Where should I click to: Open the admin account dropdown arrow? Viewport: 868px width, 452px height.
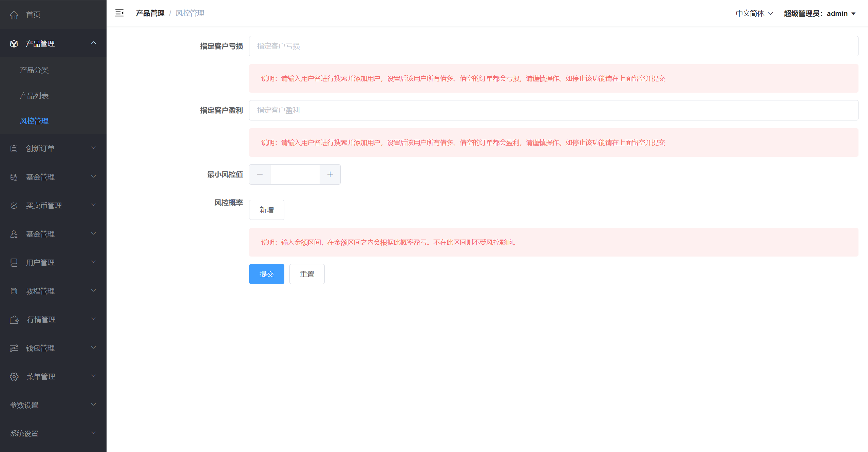[x=853, y=14]
